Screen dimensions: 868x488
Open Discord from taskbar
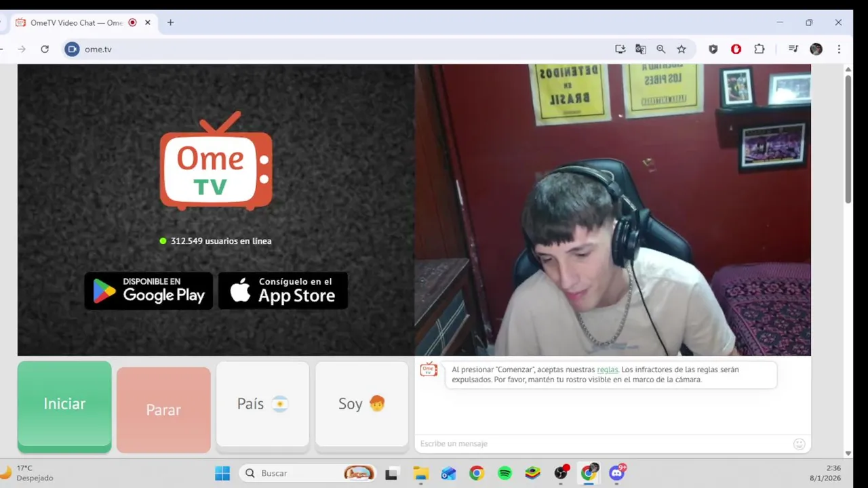coord(617,473)
